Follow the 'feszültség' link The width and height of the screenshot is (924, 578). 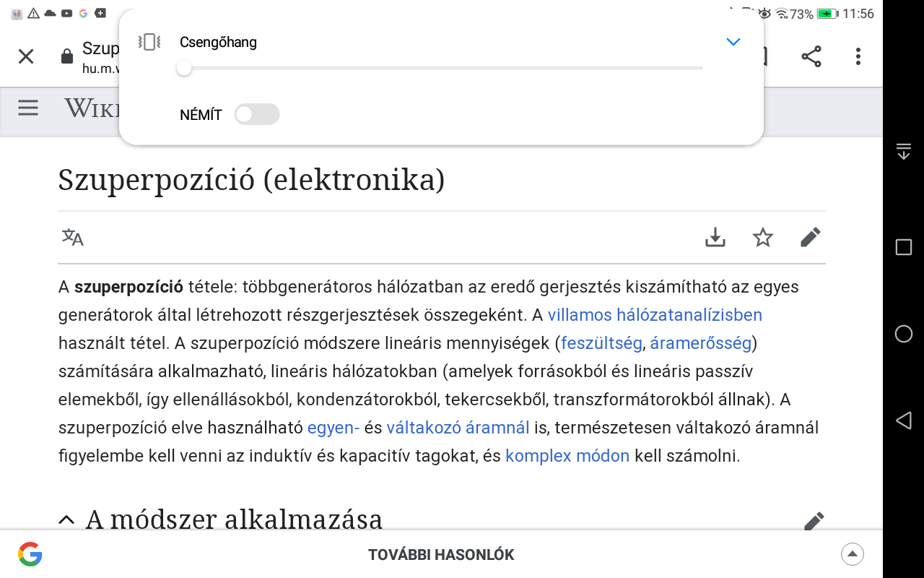601,343
